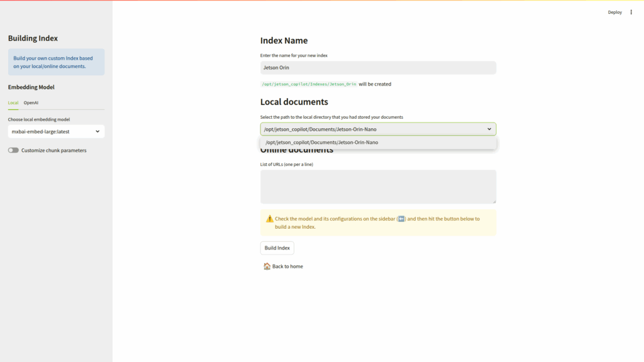Click the Building Index sidebar heading
Screen dimensions: 644x362
[33, 38]
